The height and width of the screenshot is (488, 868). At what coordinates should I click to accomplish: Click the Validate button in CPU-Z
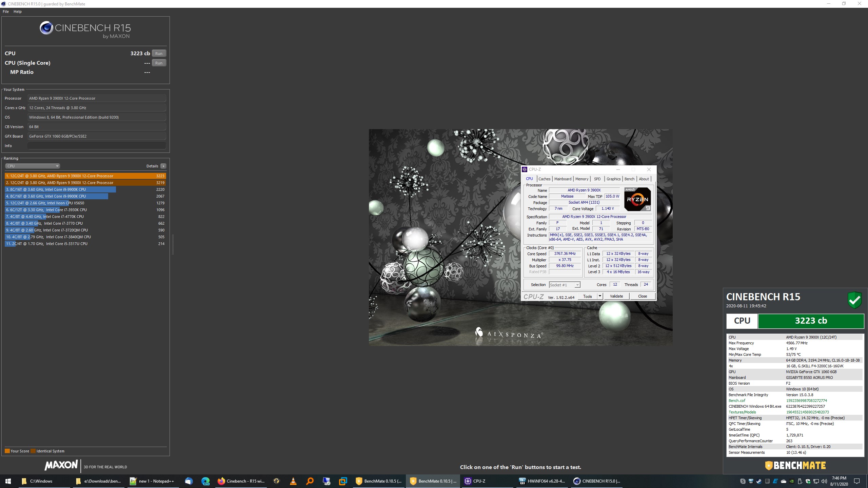[x=616, y=296]
